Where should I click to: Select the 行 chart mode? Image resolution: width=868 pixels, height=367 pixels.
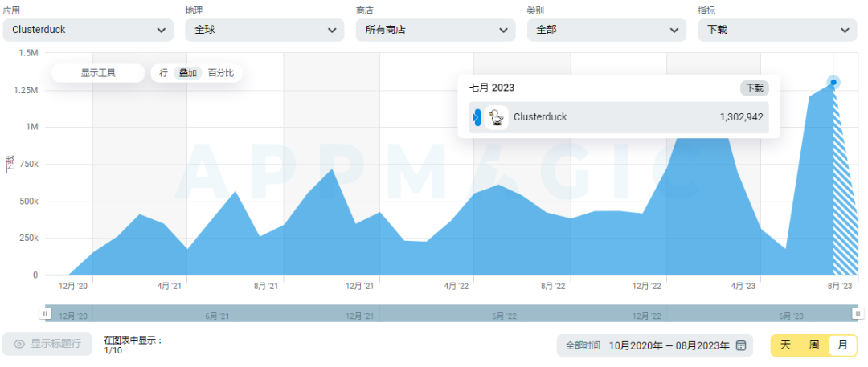(x=163, y=73)
